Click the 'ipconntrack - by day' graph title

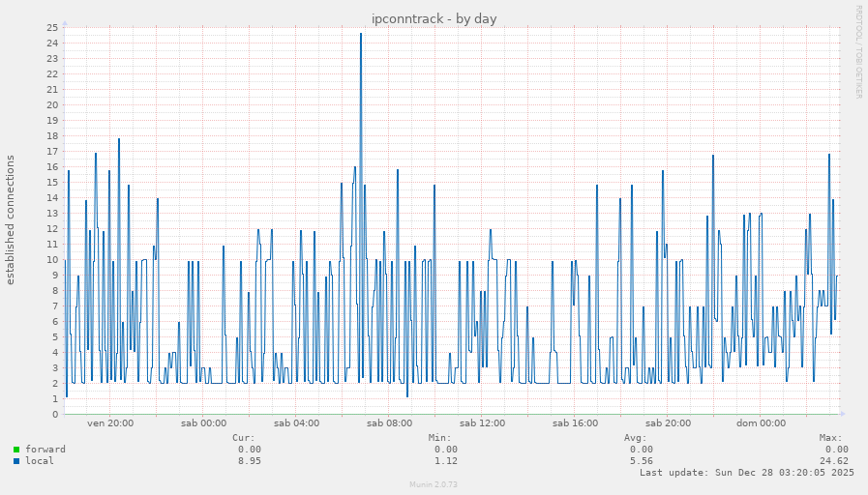tap(434, 18)
